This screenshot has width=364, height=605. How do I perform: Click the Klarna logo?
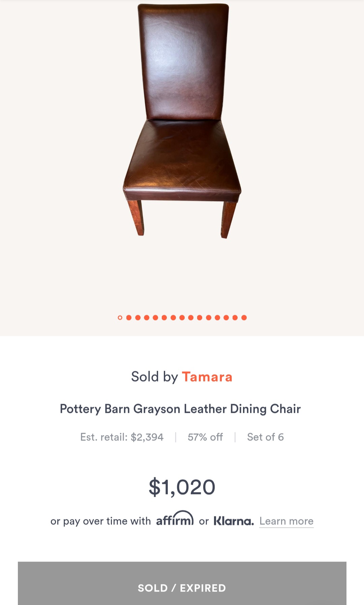tap(234, 521)
